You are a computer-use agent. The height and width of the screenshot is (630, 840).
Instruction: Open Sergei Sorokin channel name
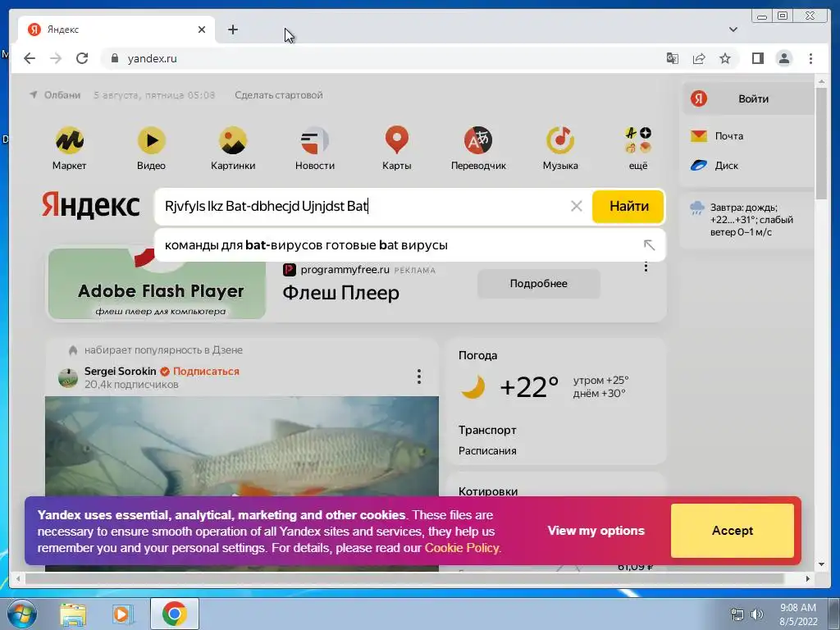click(120, 372)
